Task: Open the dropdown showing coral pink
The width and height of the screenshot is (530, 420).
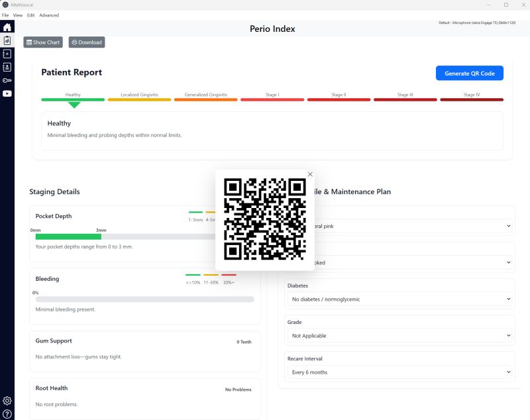Action: click(412, 226)
